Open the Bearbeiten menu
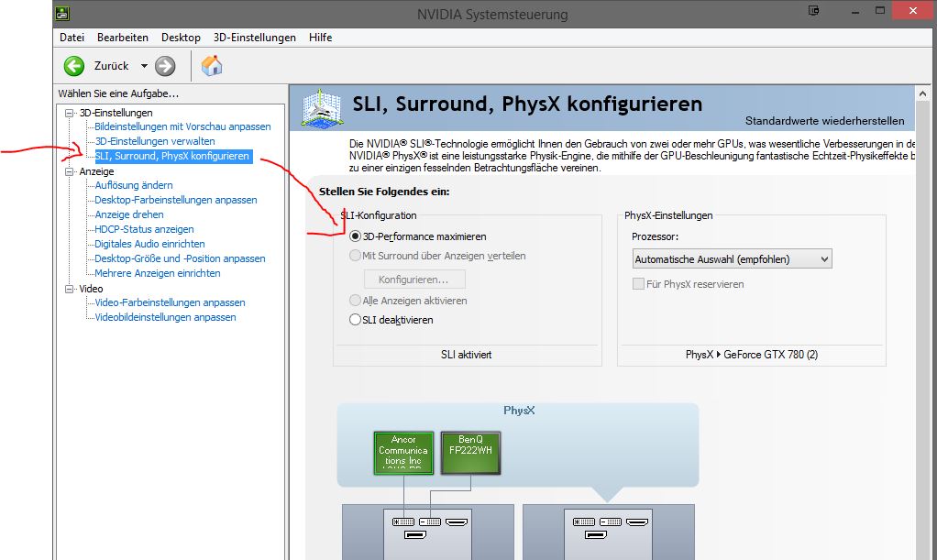Viewport: 937px width, 560px height. [123, 37]
